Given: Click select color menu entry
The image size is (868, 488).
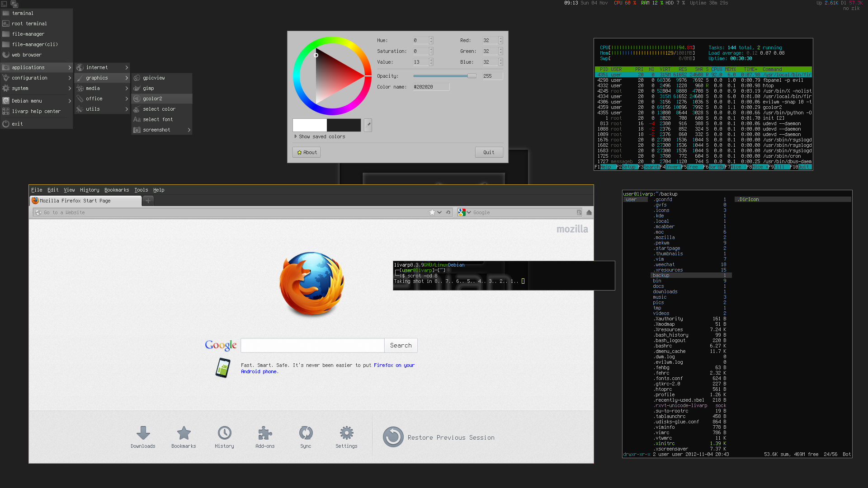Looking at the screenshot, I should [162, 109].
